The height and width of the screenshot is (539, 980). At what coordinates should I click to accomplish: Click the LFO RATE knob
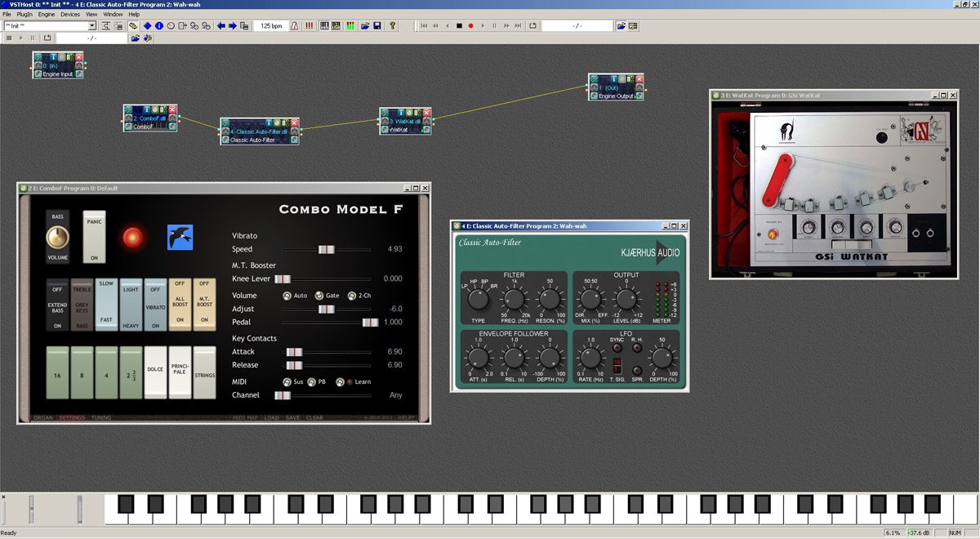pyautogui.click(x=589, y=358)
